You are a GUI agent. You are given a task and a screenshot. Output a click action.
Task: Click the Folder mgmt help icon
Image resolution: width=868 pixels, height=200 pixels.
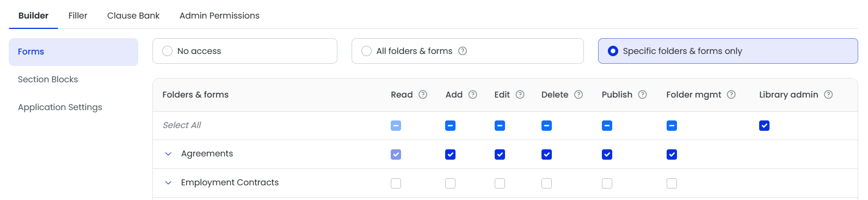point(731,95)
